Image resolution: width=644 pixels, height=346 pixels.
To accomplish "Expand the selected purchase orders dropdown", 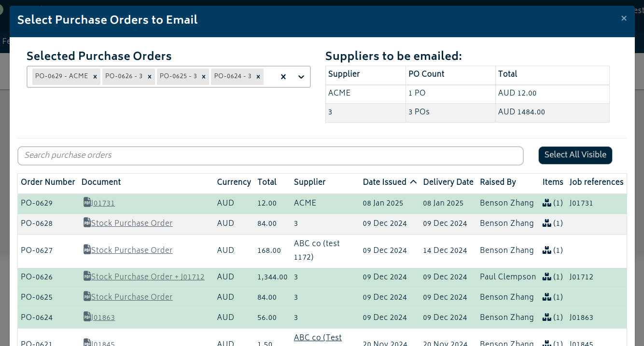I will pos(301,77).
